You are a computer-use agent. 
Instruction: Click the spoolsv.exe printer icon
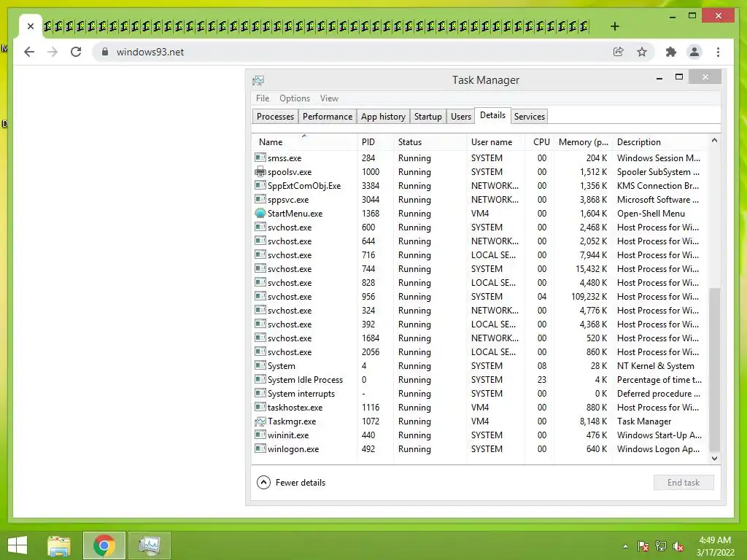pyautogui.click(x=260, y=171)
